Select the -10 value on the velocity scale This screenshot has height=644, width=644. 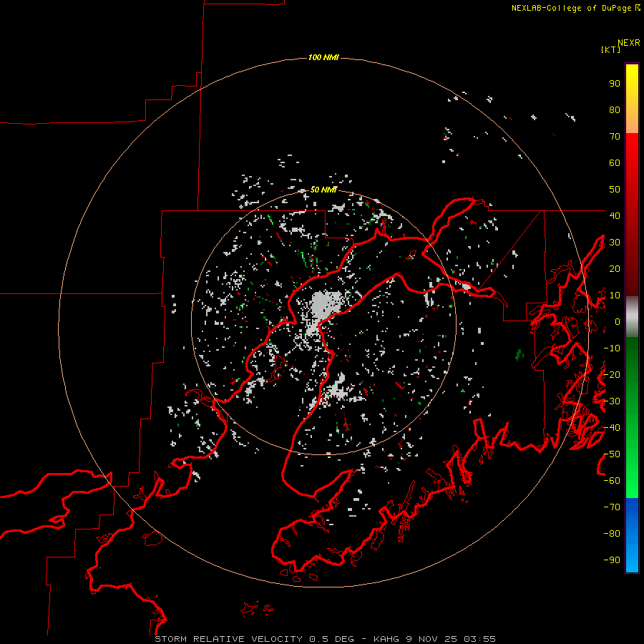[612, 348]
